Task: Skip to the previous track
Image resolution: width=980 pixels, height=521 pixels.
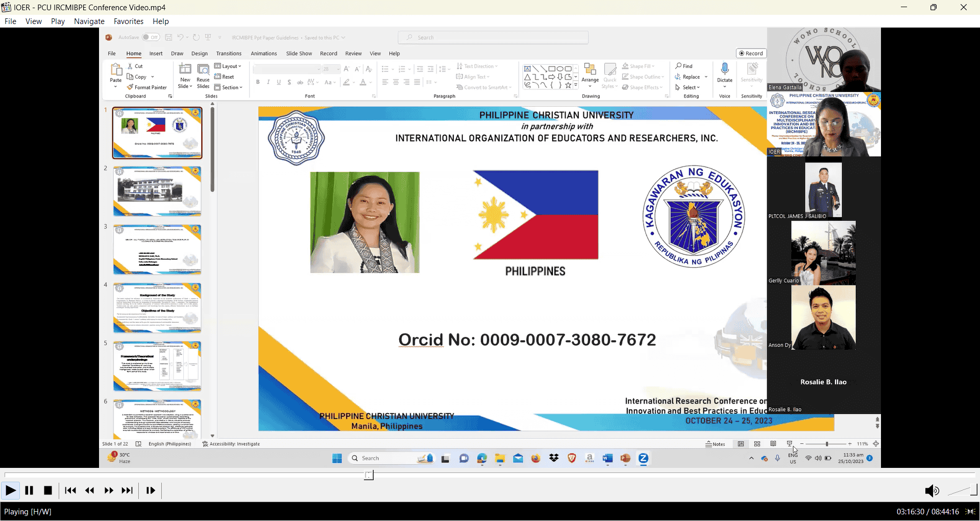Action: pyautogui.click(x=70, y=490)
